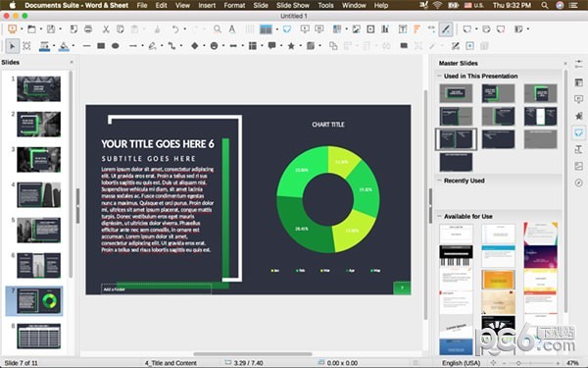This screenshot has width=588, height=368.
Task: Click the macOS Spotlight search icon
Action: [545, 5]
